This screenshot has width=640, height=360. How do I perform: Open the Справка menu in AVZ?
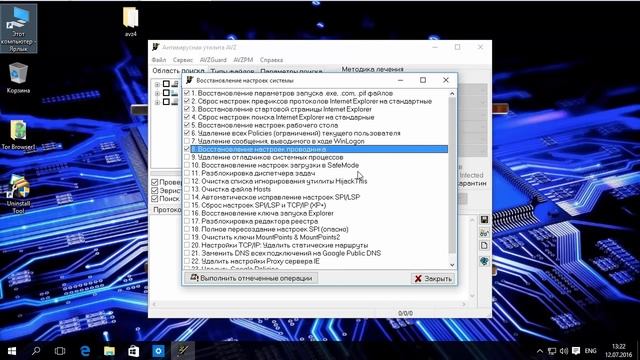(271, 60)
